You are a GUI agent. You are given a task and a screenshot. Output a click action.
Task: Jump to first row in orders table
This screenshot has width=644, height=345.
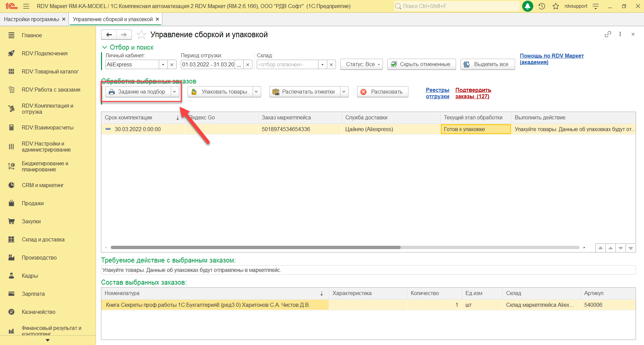pos(600,248)
